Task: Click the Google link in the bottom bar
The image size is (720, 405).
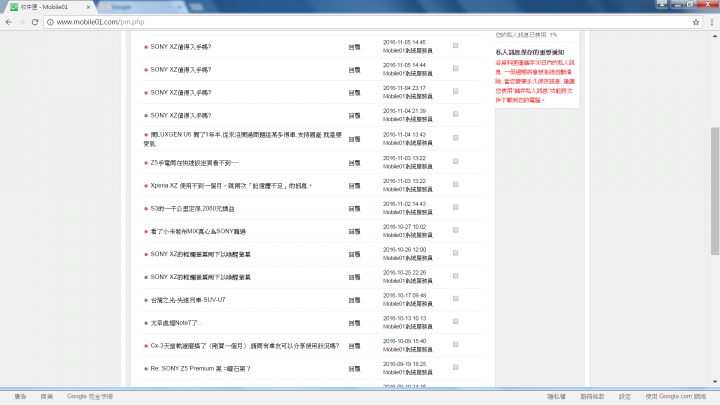Action: pyautogui.click(x=90, y=396)
